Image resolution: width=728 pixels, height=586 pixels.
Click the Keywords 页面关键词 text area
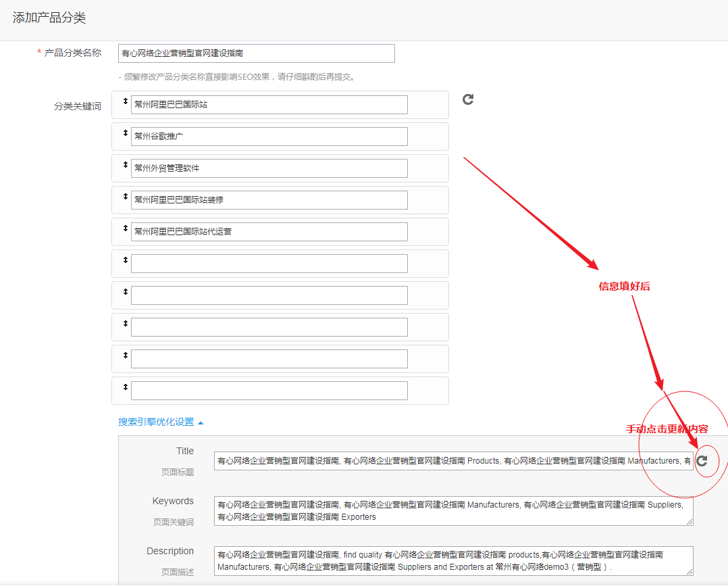tap(453, 511)
